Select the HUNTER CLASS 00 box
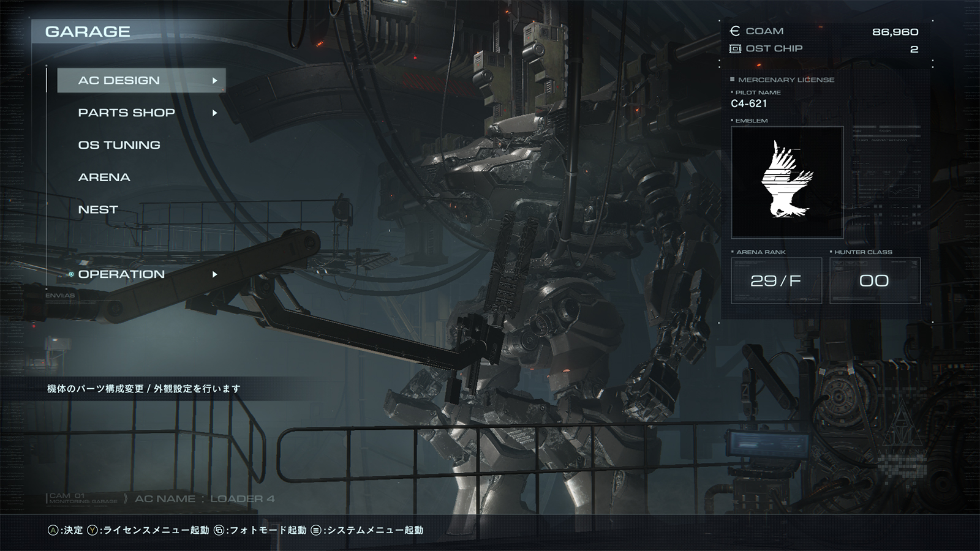 pyautogui.click(x=875, y=280)
